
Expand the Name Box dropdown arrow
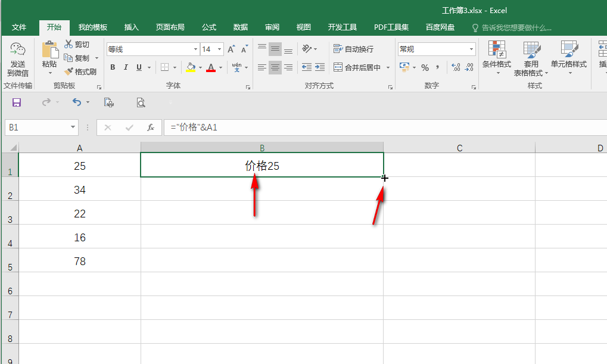(x=73, y=127)
